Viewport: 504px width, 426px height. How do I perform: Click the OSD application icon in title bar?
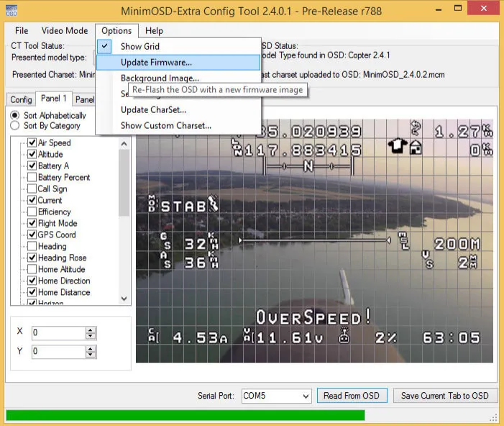point(12,10)
